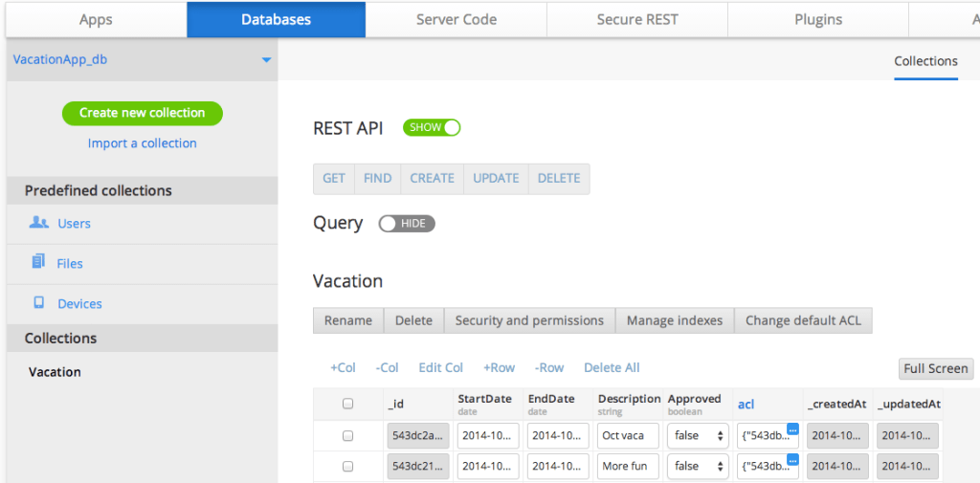The width and height of the screenshot is (980, 483).
Task: Open acl editor dots in Oct vaca row
Action: coord(792,429)
